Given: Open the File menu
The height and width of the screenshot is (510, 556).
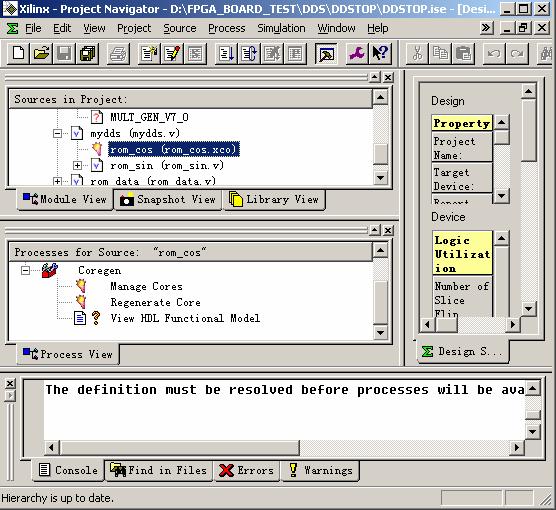Looking at the screenshot, I should [33, 28].
